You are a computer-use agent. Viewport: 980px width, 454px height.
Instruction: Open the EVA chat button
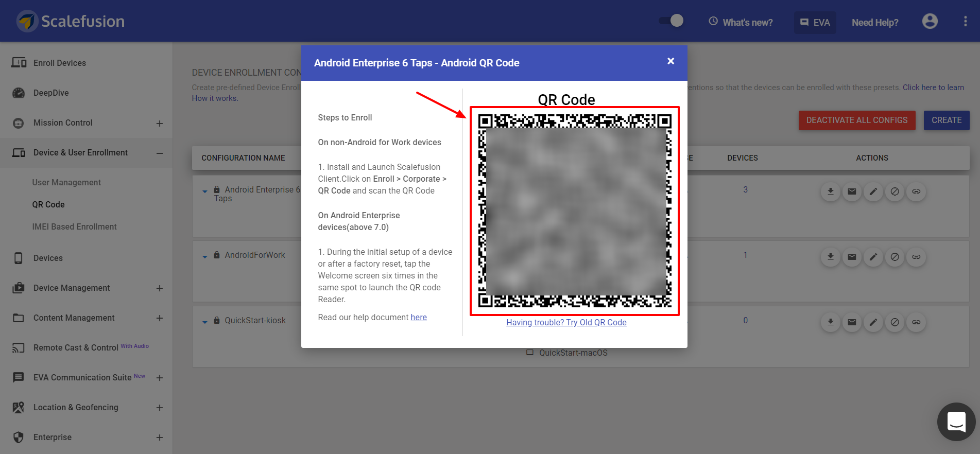[815, 23]
